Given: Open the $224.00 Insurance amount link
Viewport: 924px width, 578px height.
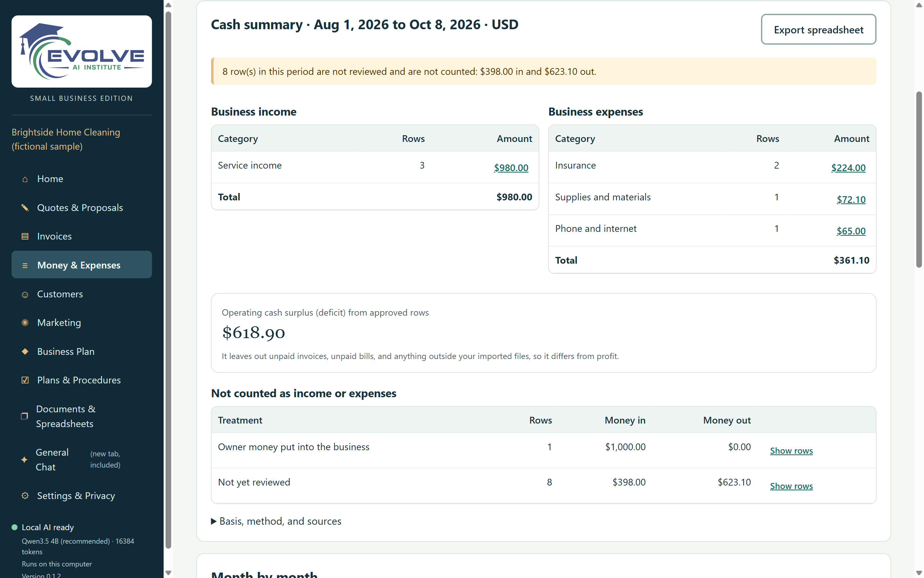Looking at the screenshot, I should [848, 168].
